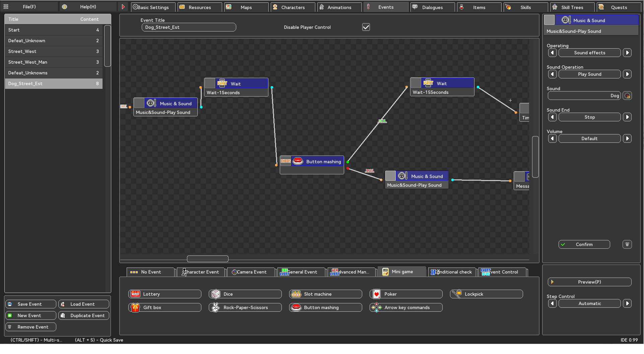The height and width of the screenshot is (354, 644).
Task: Click the hamburger menu icon at top left
Action: [x=6, y=7]
